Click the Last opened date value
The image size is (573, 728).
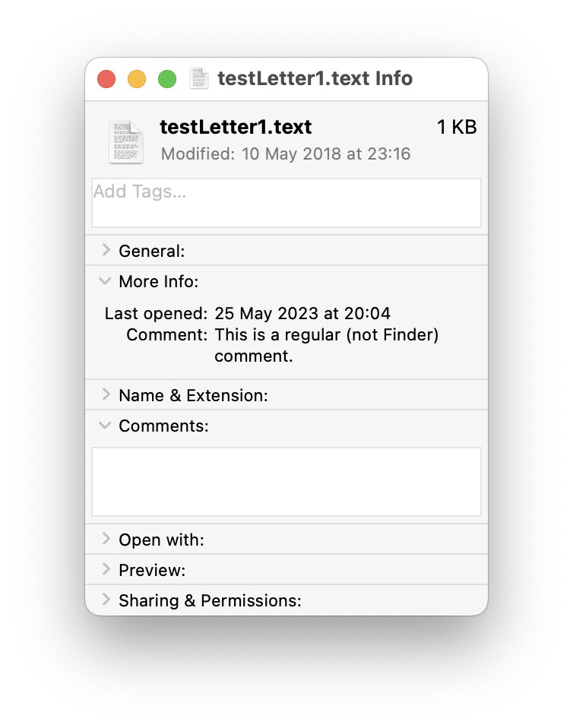click(302, 313)
